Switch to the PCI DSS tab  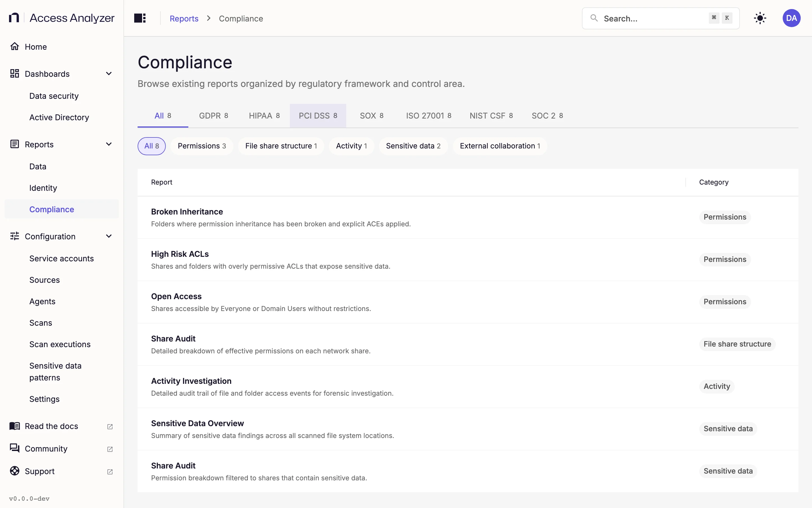click(318, 116)
